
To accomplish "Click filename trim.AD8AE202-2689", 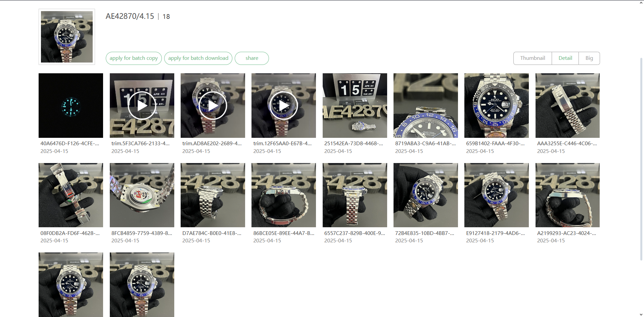I will click(x=212, y=143).
